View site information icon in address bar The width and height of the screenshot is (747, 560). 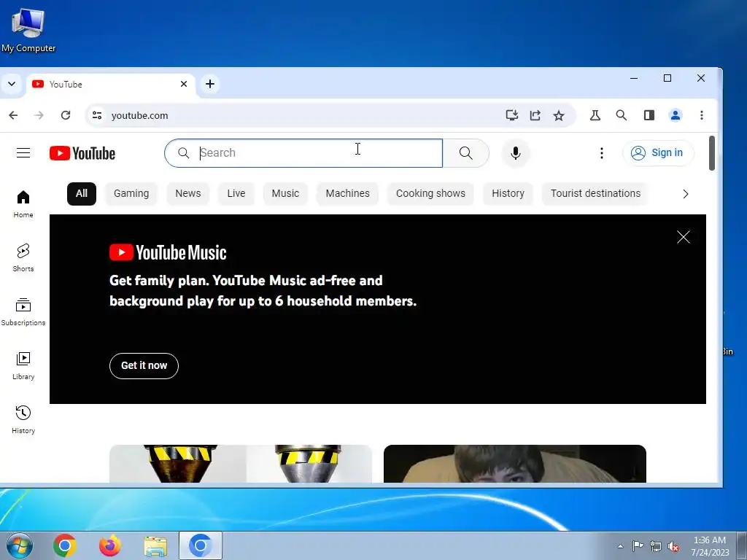tap(97, 115)
